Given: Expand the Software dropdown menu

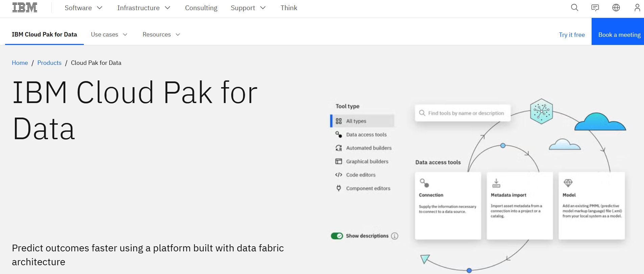Looking at the screenshot, I should [84, 8].
